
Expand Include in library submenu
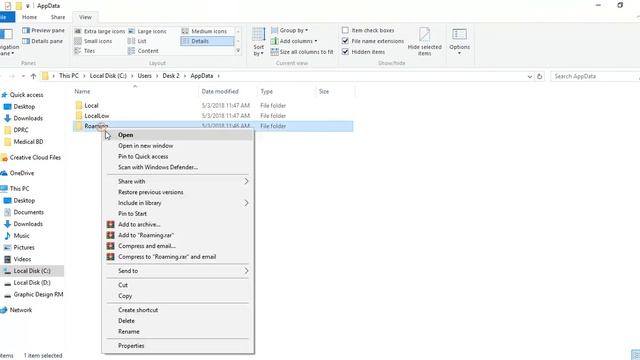click(178, 203)
